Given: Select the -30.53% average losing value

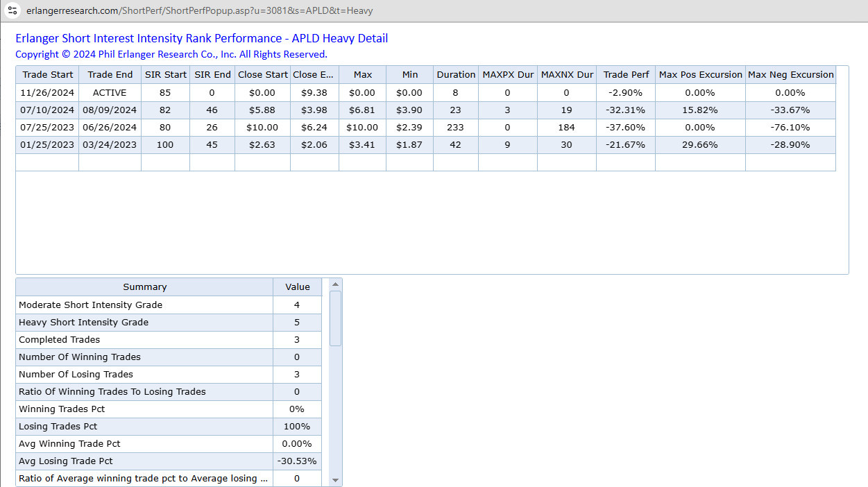Looking at the screenshot, I should pos(298,461).
